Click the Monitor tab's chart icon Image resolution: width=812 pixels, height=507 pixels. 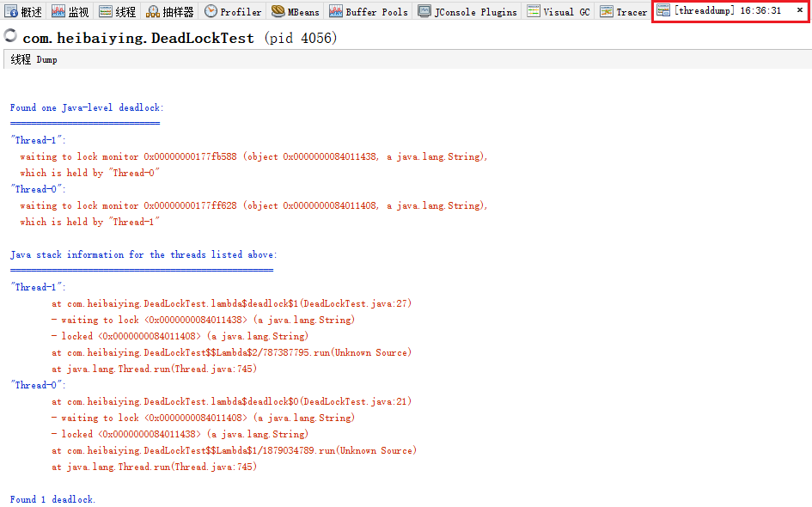(x=58, y=12)
